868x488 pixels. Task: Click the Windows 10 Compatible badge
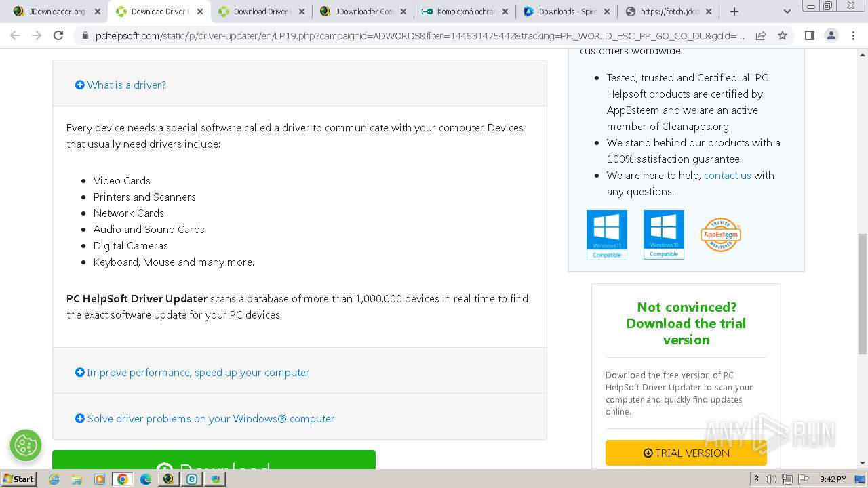pos(663,235)
